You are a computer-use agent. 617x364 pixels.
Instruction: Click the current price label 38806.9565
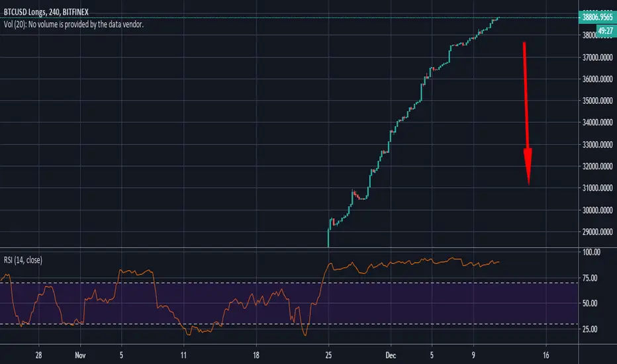click(x=598, y=17)
